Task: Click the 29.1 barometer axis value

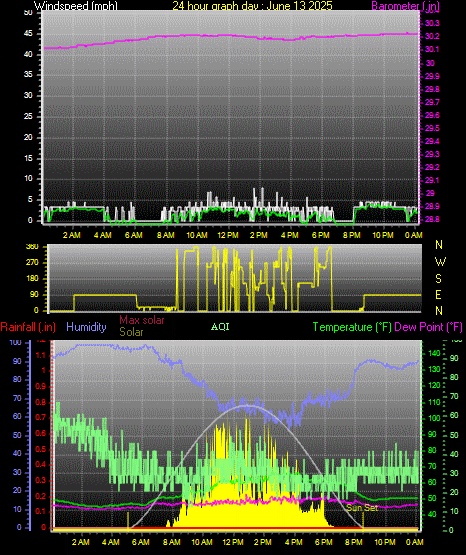Action: click(x=432, y=181)
